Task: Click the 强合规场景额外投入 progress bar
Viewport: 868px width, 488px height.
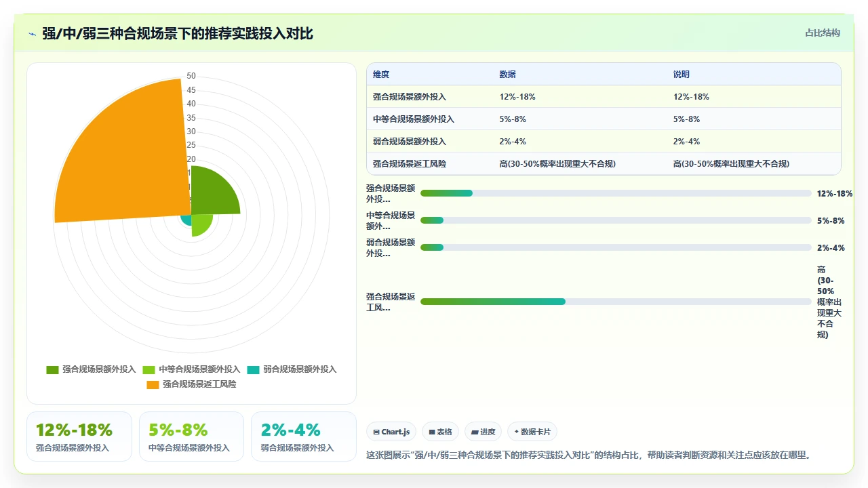Action: tap(616, 193)
